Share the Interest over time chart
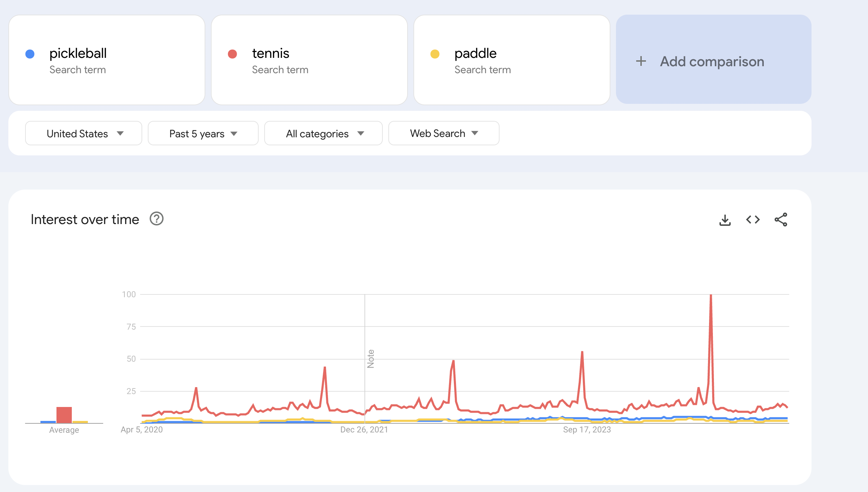Screen dimensions: 868x492 tap(781, 220)
